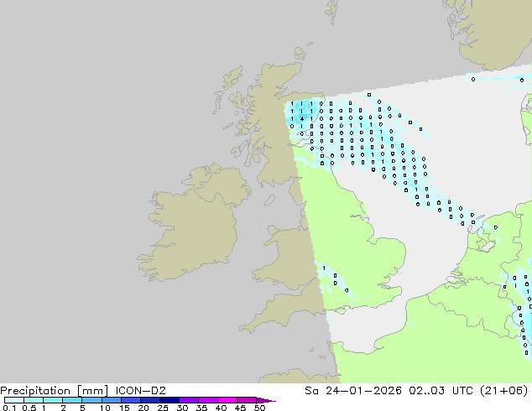532x411 pixels.
Task: Choose the 30–35 mm purple legend swatch
Action: (x=188, y=400)
